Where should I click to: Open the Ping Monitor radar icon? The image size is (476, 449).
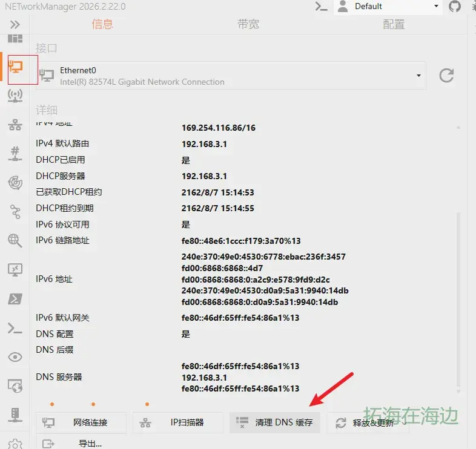[x=15, y=183]
